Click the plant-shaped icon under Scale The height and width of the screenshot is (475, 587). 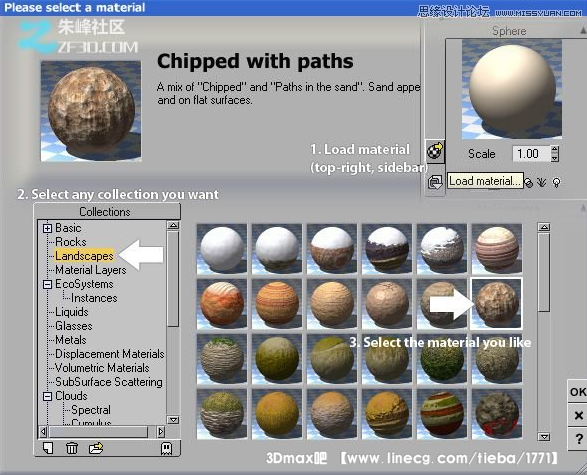(541, 182)
